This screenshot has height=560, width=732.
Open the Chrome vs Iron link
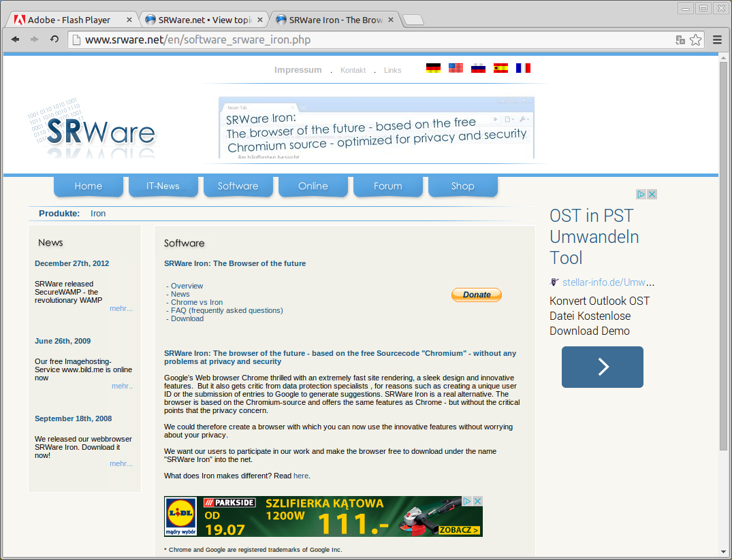(197, 302)
